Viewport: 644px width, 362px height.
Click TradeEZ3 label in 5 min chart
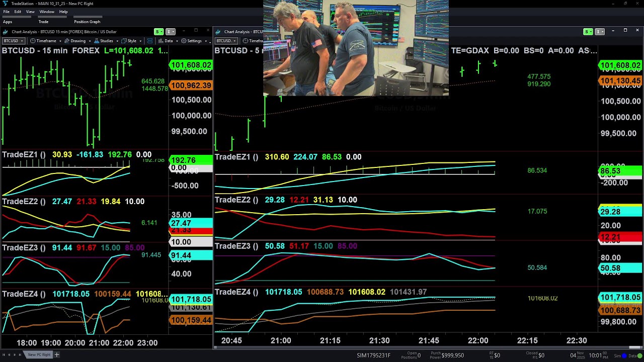(x=236, y=246)
